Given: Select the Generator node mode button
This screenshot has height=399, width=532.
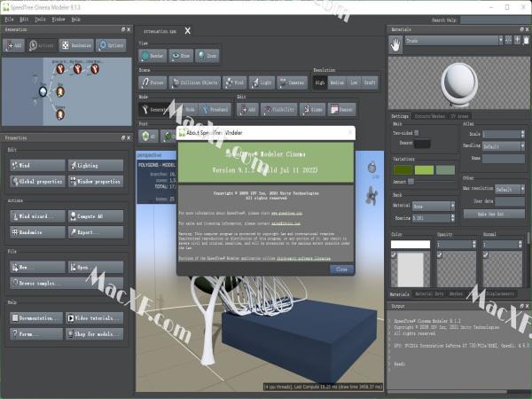Looking at the screenshot, I should coord(153,110).
